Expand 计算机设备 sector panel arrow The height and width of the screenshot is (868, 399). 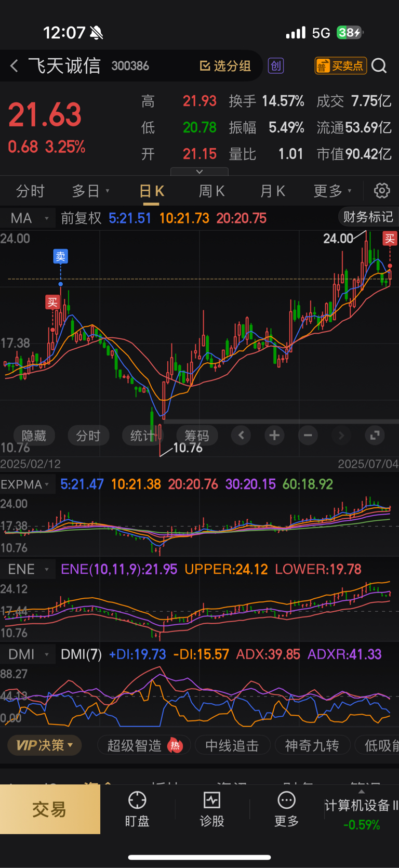tap(361, 791)
